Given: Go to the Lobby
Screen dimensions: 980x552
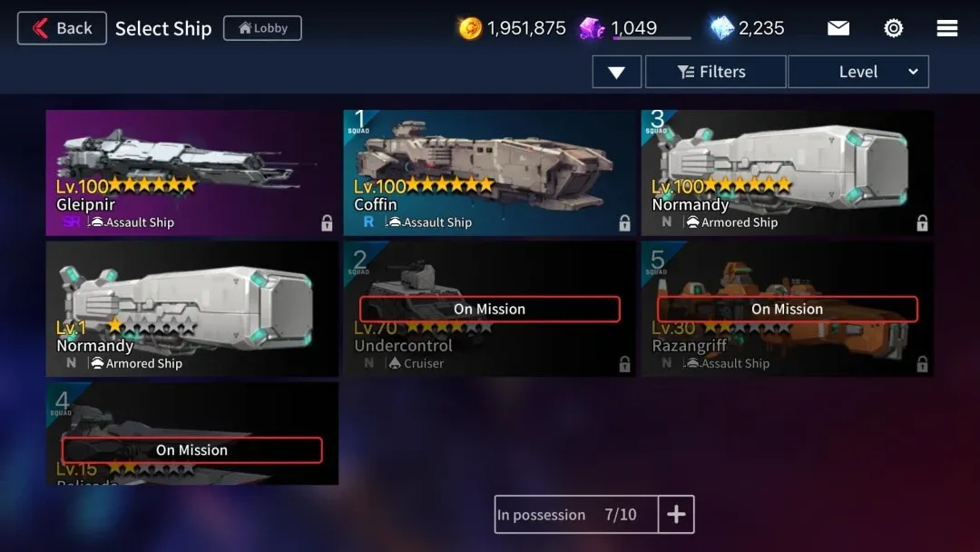Looking at the screenshot, I should (x=262, y=28).
